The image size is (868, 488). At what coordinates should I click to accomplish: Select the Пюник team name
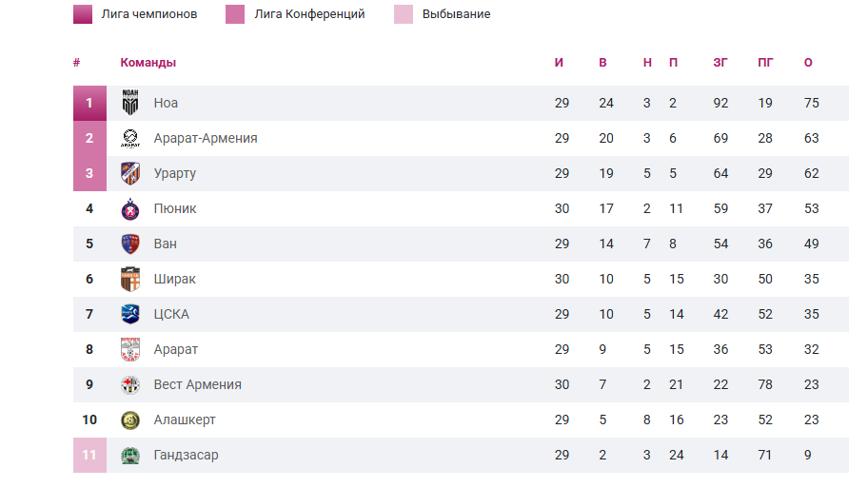pos(175,208)
